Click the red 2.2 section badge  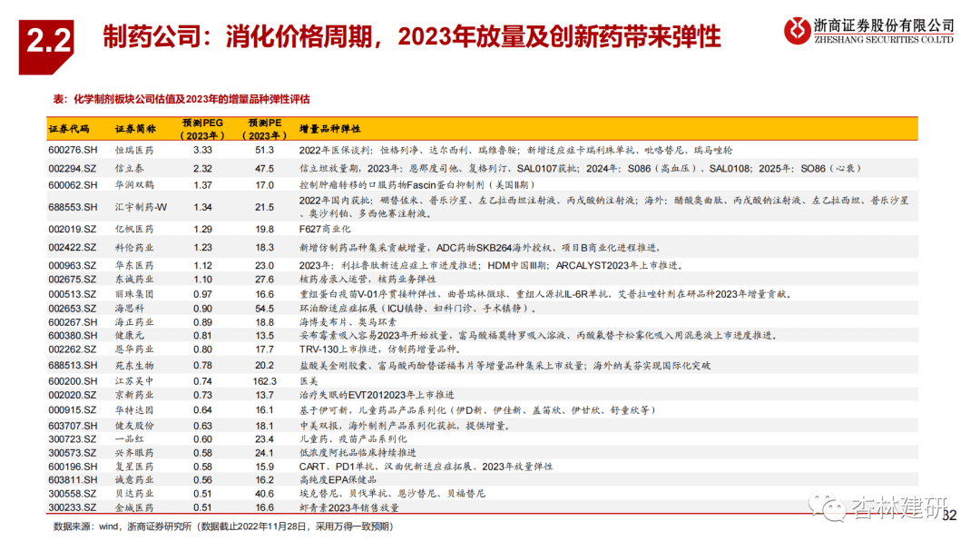[x=46, y=47]
